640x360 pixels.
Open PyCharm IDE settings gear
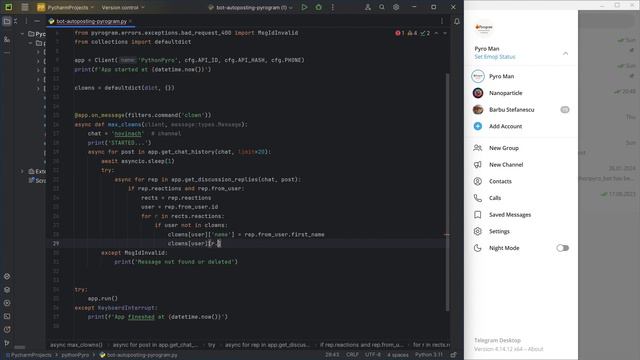396,7
